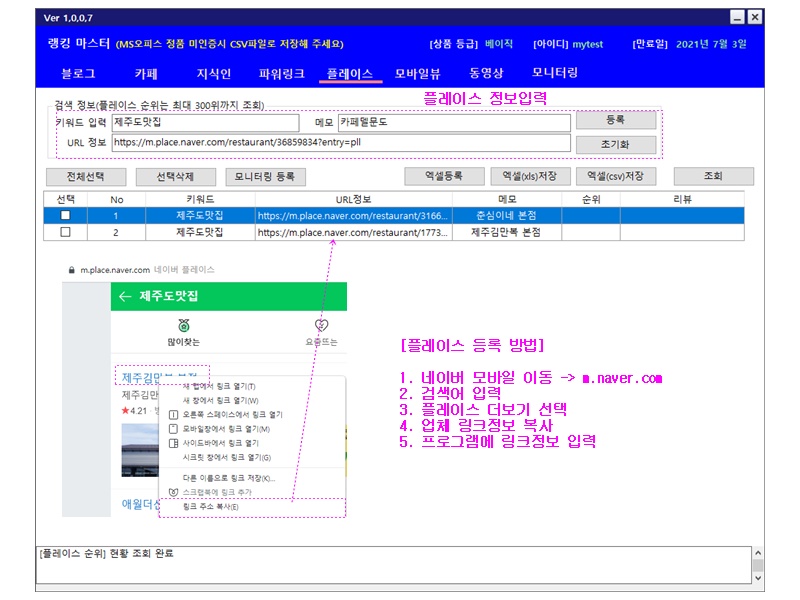
Task: Click the 전체선택 button
Action: (86, 177)
